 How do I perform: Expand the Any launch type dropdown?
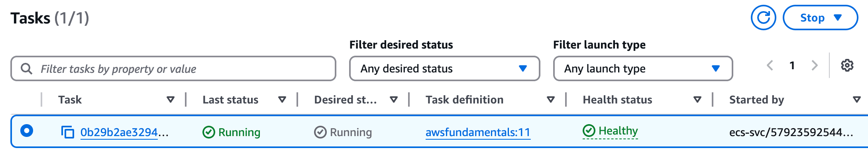643,69
